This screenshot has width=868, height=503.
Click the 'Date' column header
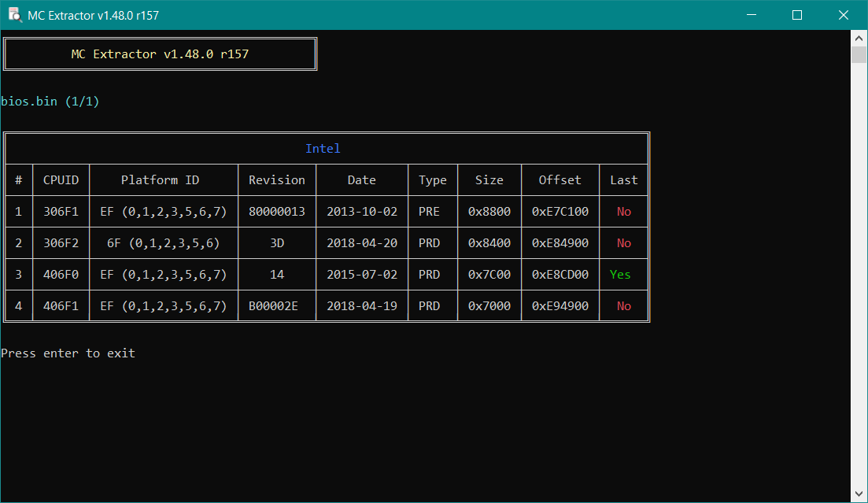361,180
